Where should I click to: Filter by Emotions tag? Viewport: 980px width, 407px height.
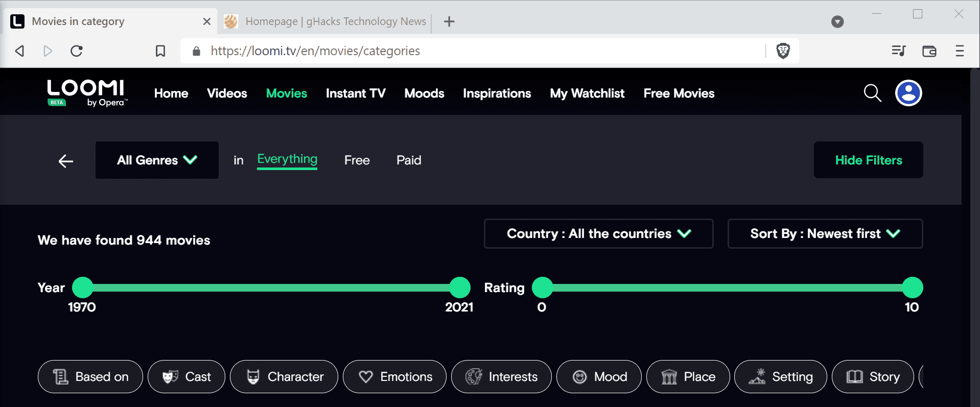point(394,376)
